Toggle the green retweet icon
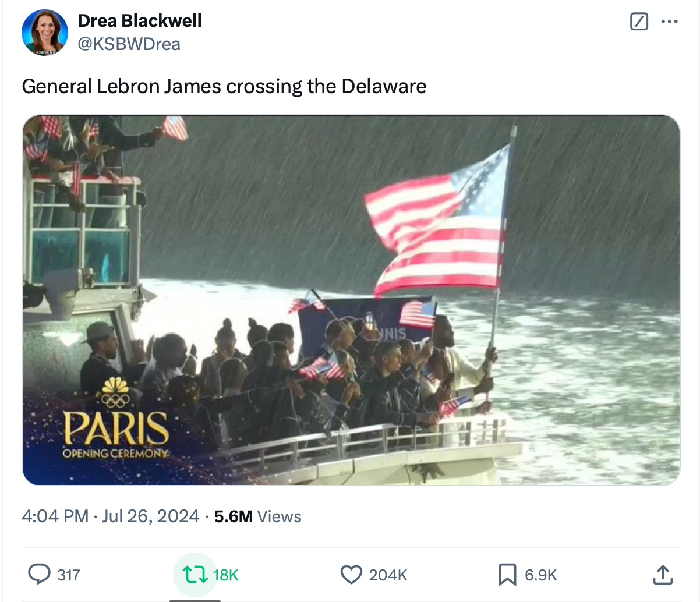This screenshot has width=700, height=602. click(x=195, y=575)
